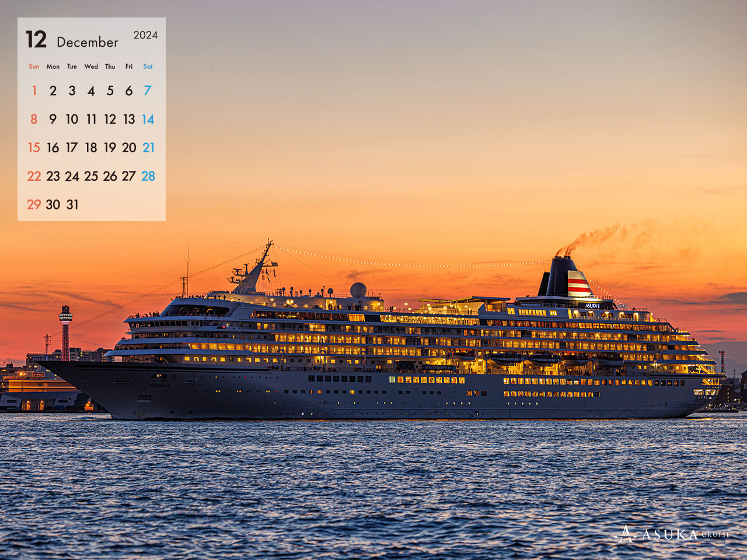The image size is (747, 560).
Task: Select date 16 on the calendar
Action: (x=53, y=148)
